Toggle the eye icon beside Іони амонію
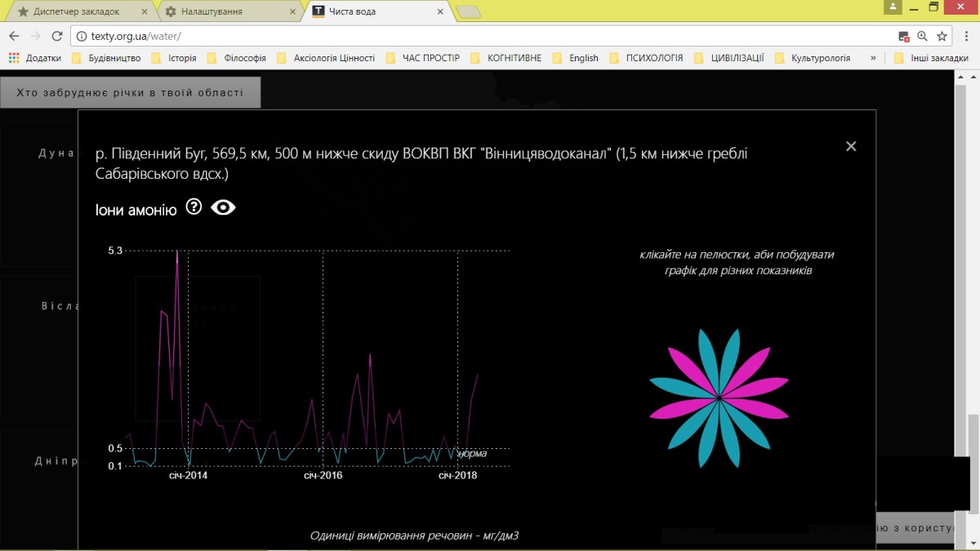Screen dimensions: 980x551 223,207
